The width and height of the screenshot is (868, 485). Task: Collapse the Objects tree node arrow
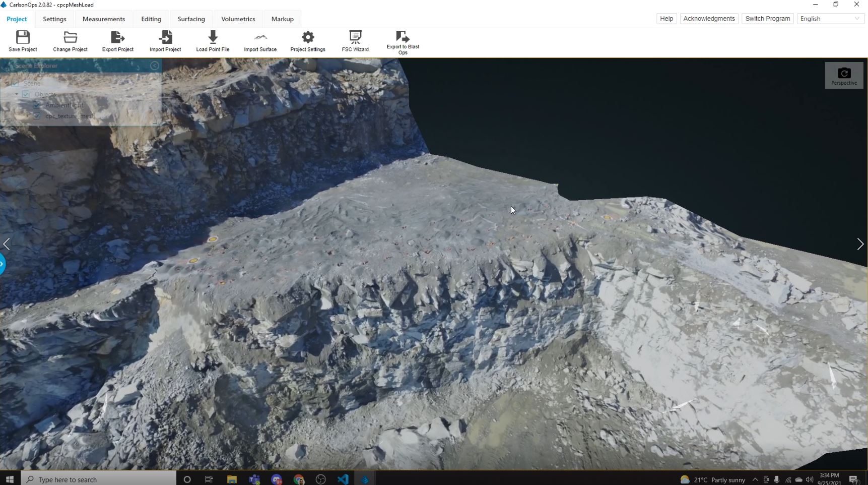coord(16,94)
